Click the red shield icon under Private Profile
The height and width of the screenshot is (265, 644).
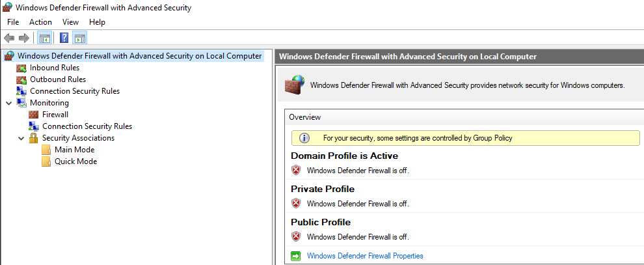coord(296,203)
